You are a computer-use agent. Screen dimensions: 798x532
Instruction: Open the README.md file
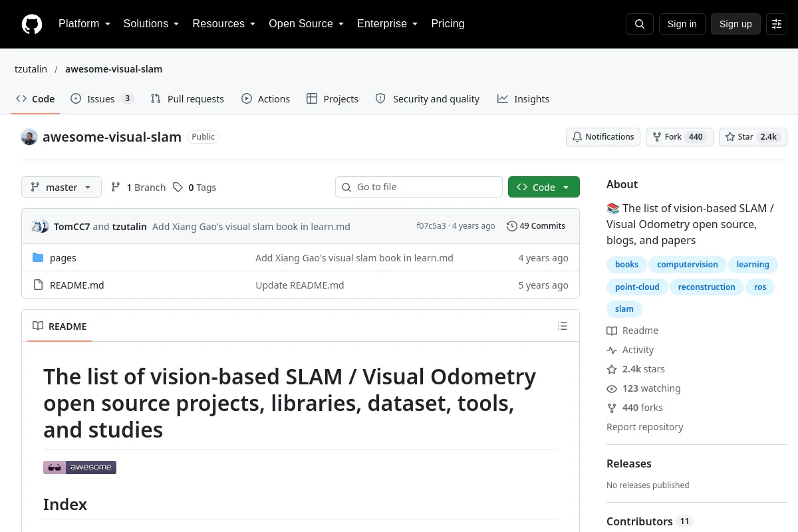[x=77, y=285]
